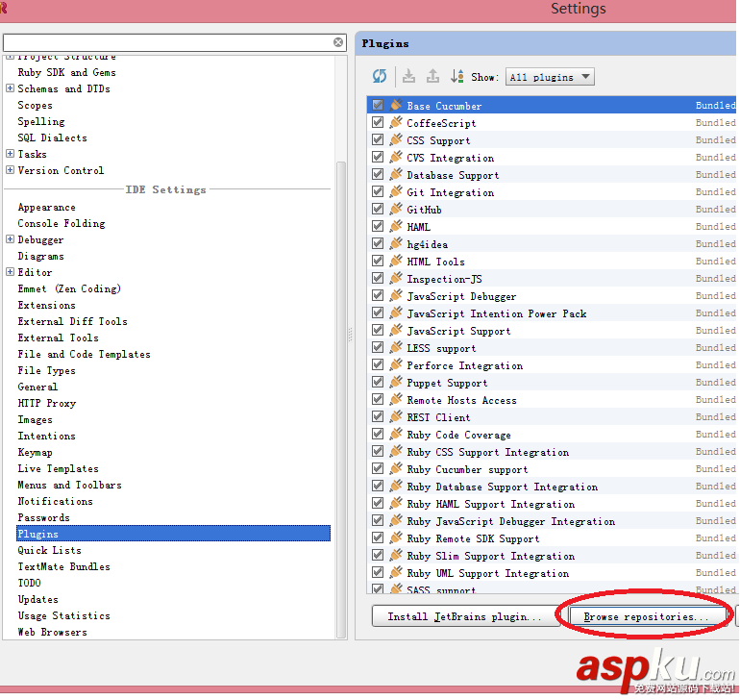Open Menus and Toolbars settings
The image size is (740, 700).
69,485
